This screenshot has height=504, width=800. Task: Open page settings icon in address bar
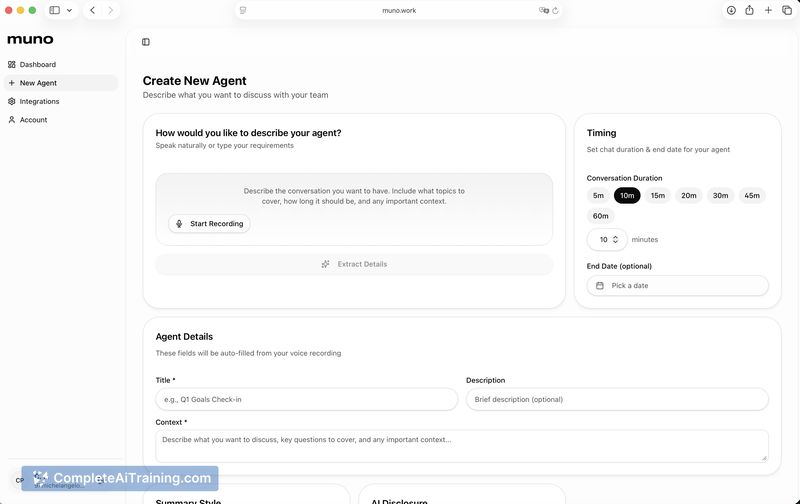pos(243,10)
